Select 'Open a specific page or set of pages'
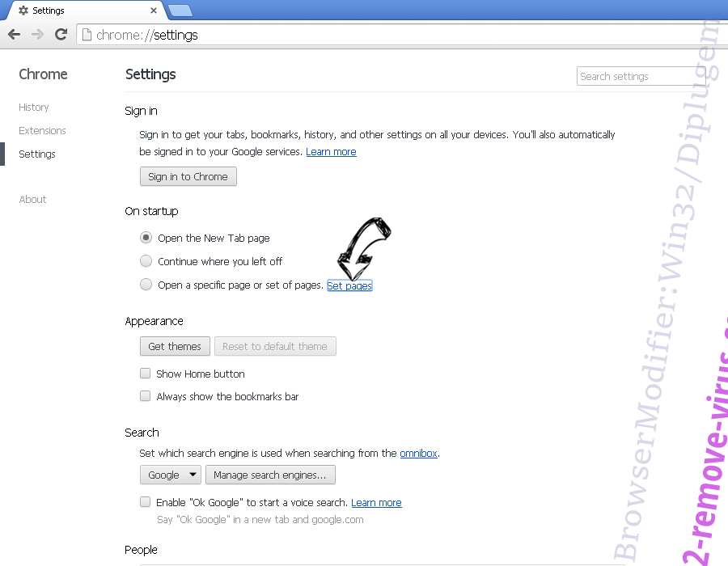Image resolution: width=728 pixels, height=566 pixels. click(146, 285)
